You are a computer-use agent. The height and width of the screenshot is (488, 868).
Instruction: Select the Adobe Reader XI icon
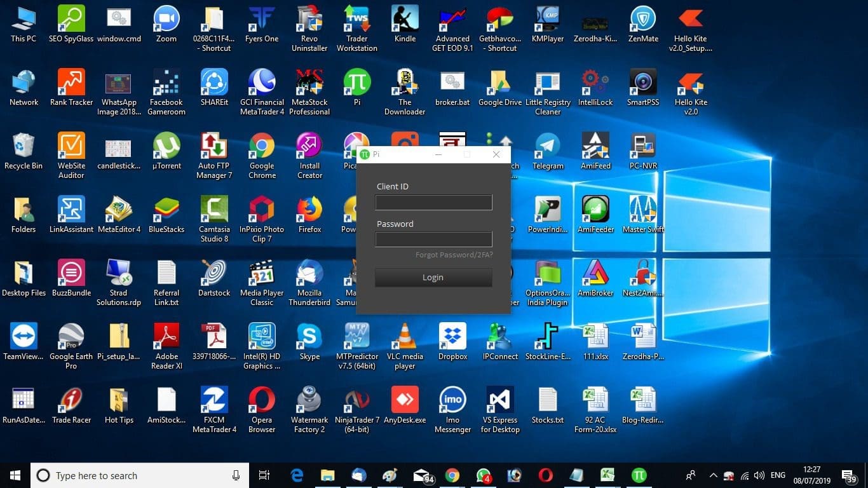click(x=166, y=346)
